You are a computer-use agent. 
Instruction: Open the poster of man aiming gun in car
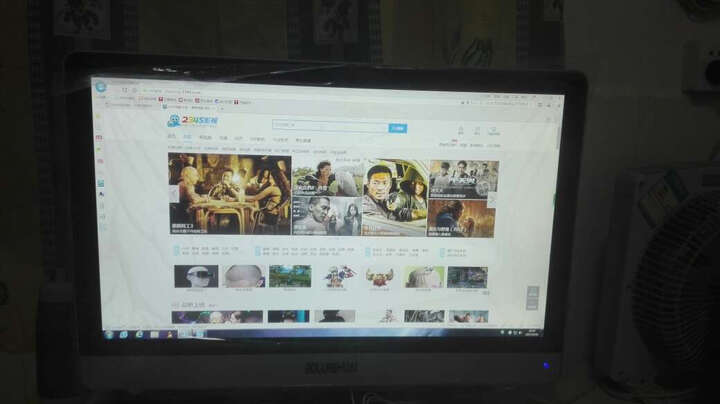click(395, 198)
